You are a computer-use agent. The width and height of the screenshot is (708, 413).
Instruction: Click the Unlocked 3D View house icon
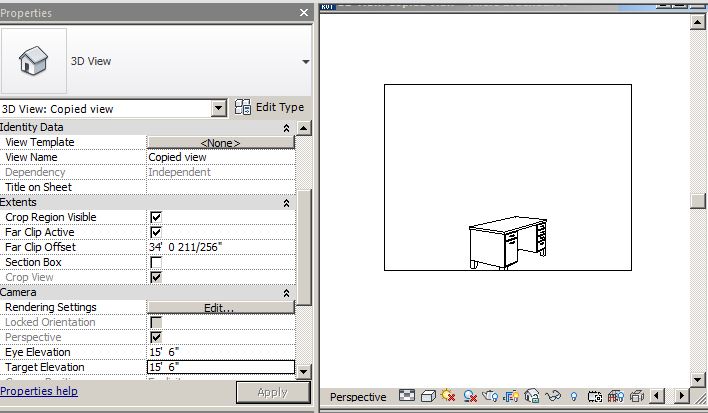(532, 396)
